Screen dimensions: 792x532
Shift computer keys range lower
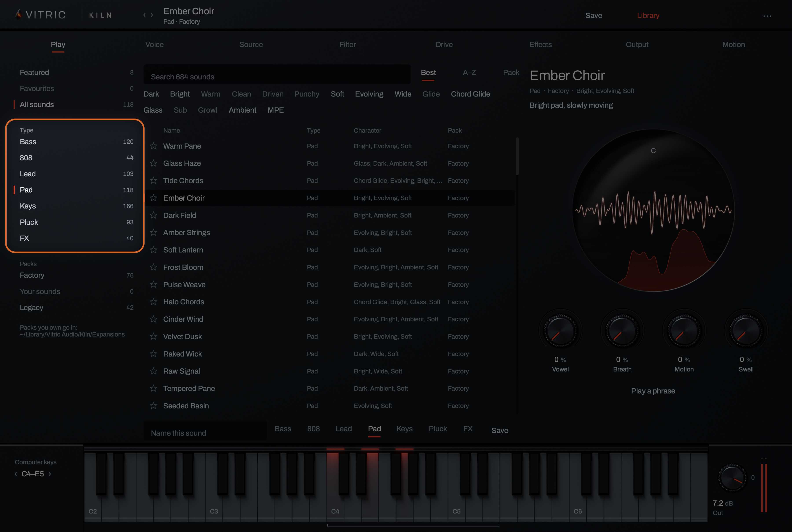point(16,474)
